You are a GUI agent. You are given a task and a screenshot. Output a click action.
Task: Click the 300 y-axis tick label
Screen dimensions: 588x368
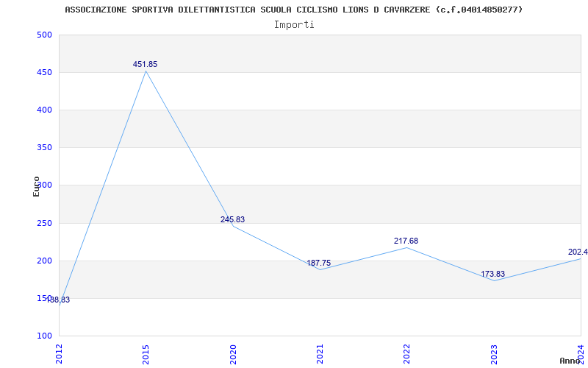(x=44, y=185)
